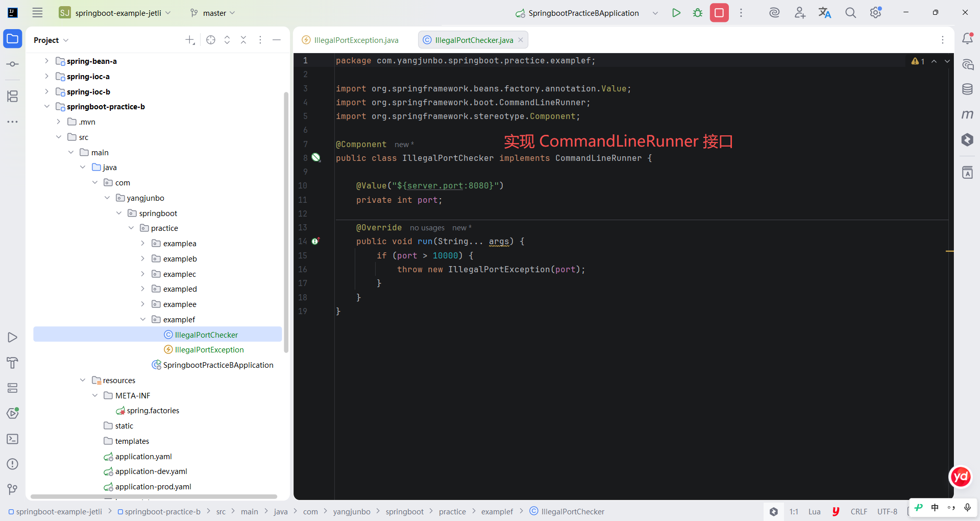The image size is (980, 521).
Task: Open the translate icon in title bar
Action: 825,13
